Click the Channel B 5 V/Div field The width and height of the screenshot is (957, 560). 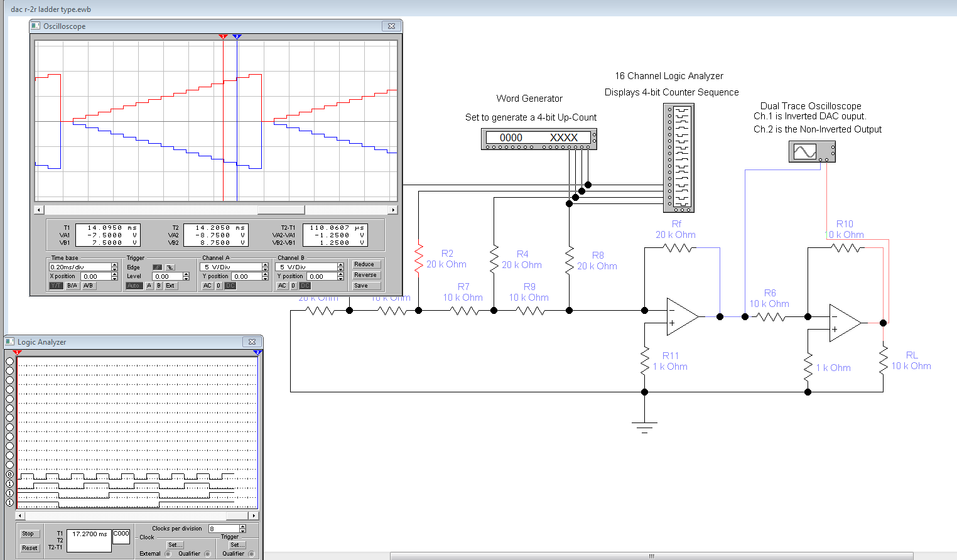306,267
